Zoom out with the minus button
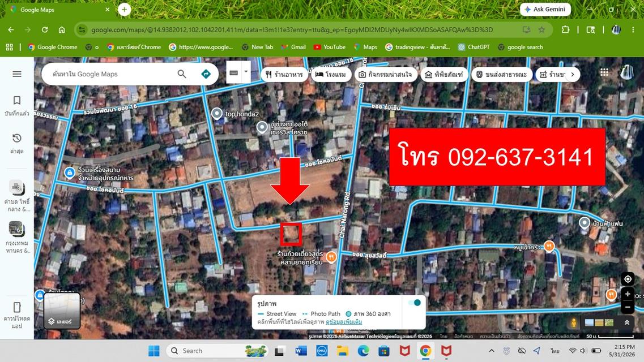The width and height of the screenshot is (644, 362). 628,307
